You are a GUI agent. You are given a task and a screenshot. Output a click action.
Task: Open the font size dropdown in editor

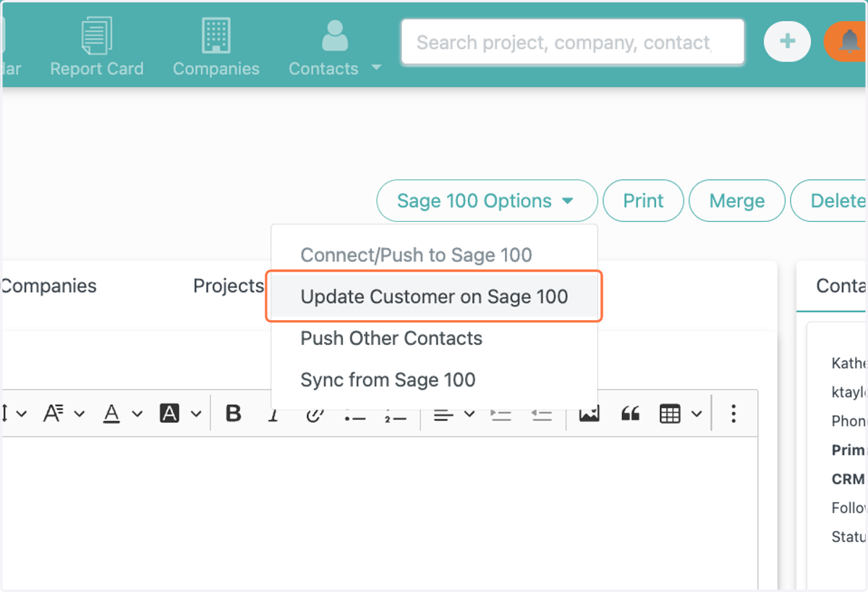64,413
